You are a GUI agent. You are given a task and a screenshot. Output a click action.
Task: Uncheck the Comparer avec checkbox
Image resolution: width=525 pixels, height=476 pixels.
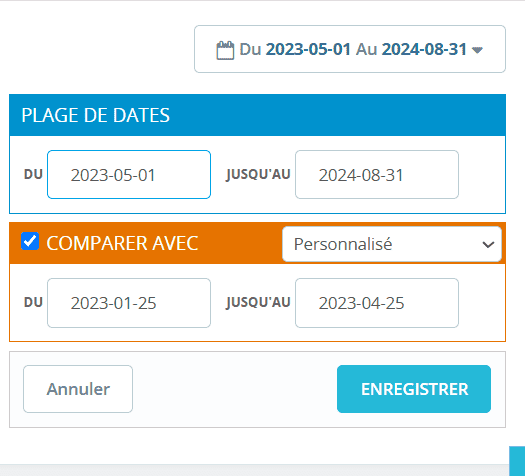30,241
